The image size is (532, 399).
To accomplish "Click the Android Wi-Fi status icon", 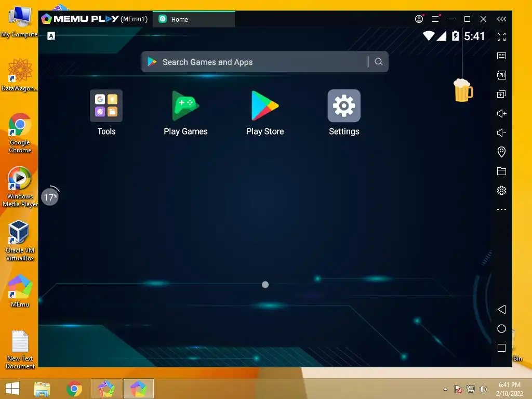I will coord(429,36).
